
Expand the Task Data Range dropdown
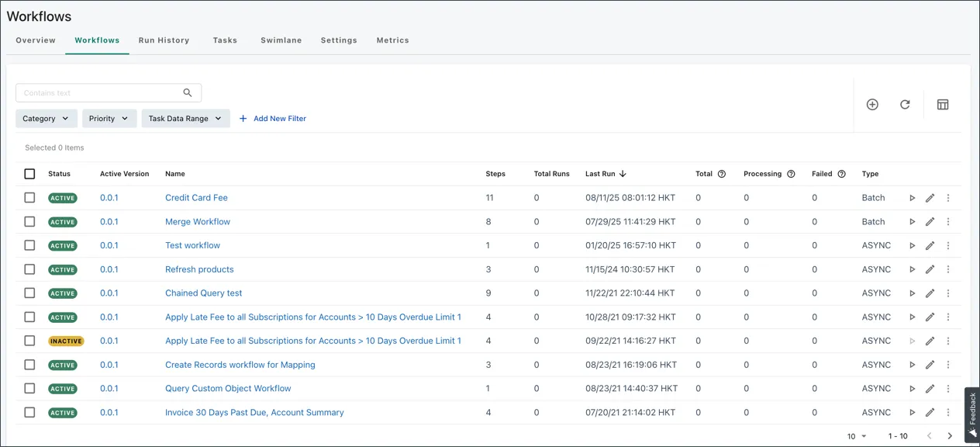[185, 119]
